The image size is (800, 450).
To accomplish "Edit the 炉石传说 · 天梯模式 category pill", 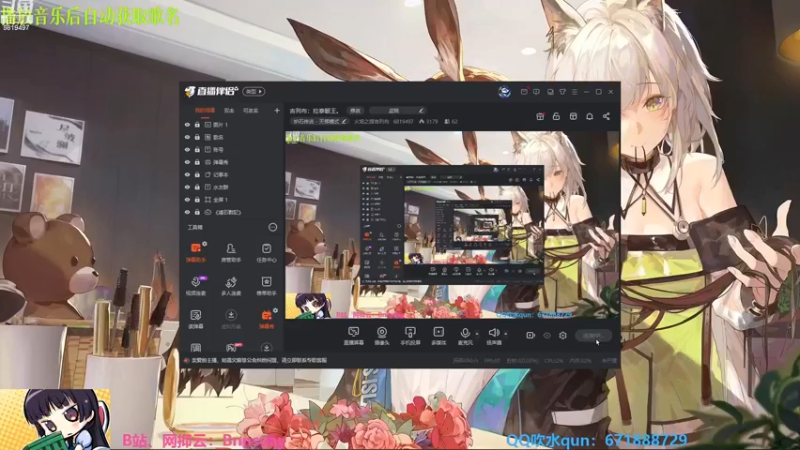I will click(320, 121).
